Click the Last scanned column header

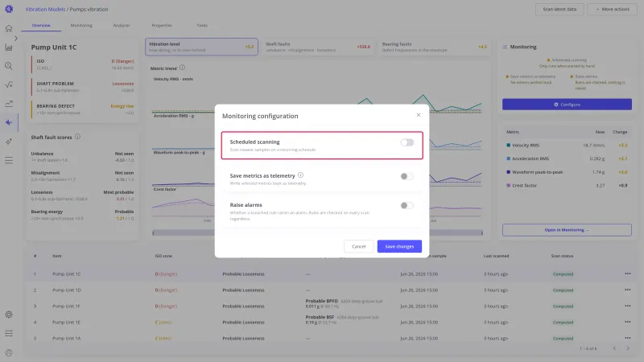click(x=496, y=256)
